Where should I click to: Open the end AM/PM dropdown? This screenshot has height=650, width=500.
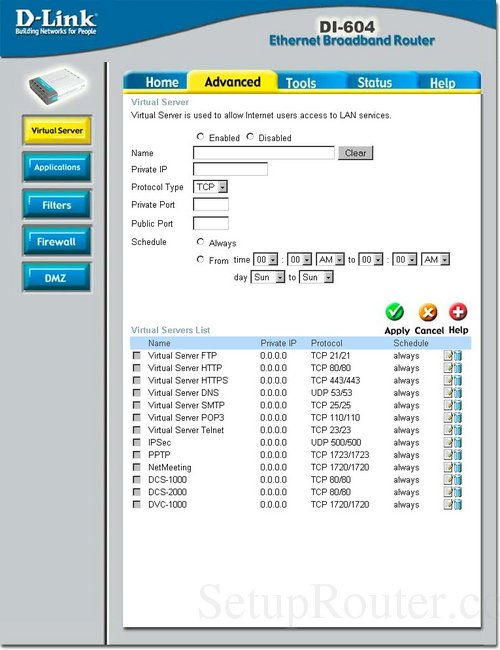click(x=435, y=260)
